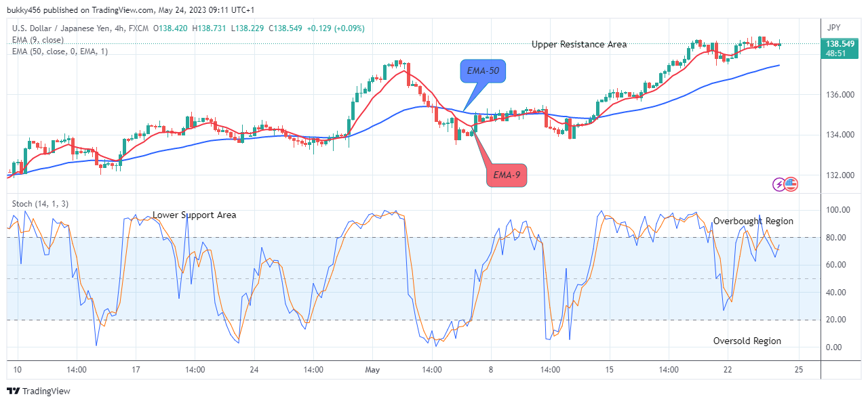Click the 8 date label on time axis

pyautogui.click(x=491, y=370)
